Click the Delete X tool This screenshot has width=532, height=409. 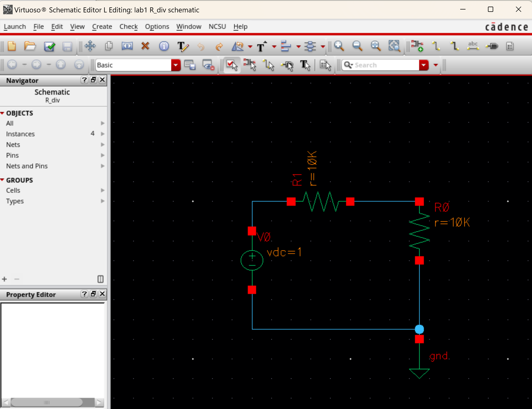145,46
